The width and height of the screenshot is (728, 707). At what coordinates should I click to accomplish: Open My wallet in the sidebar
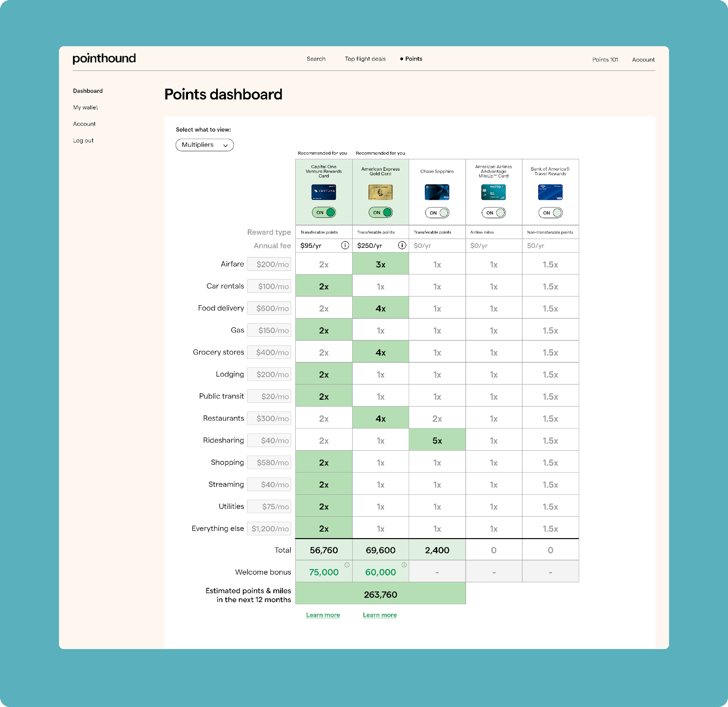pyautogui.click(x=86, y=107)
